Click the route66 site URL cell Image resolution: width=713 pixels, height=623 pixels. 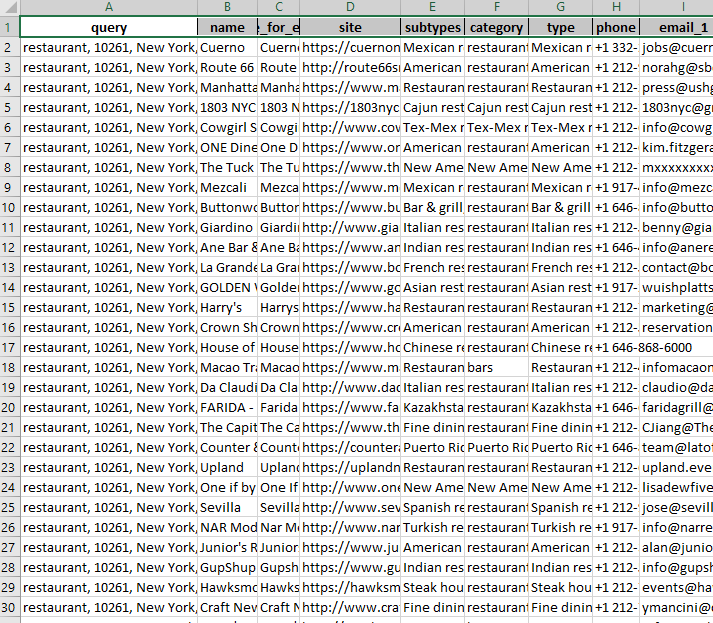350,67
